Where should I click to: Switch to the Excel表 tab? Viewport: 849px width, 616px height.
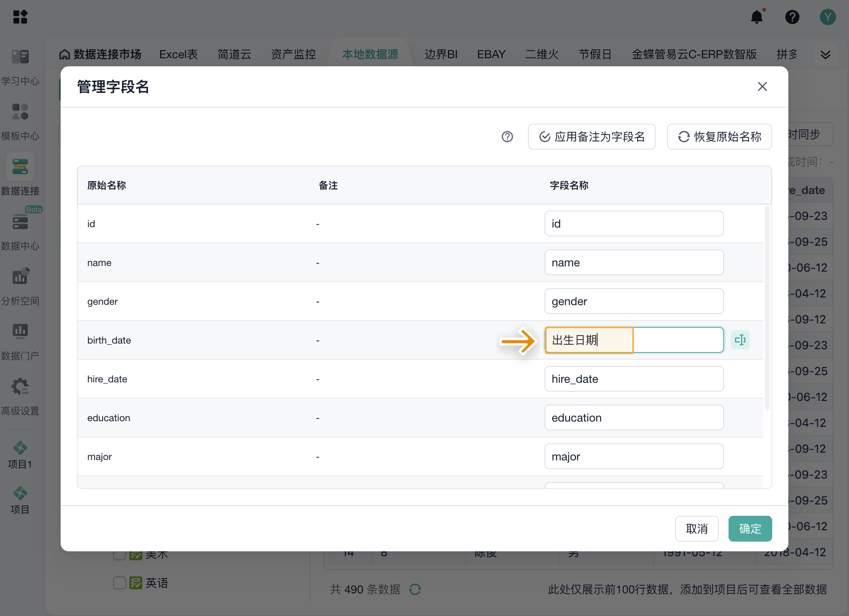tap(178, 54)
